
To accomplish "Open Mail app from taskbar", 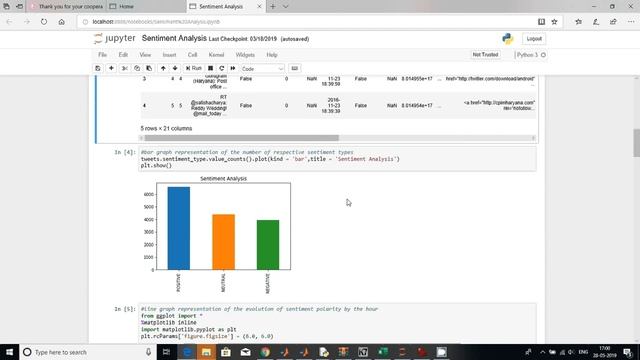I will [x=245, y=352].
